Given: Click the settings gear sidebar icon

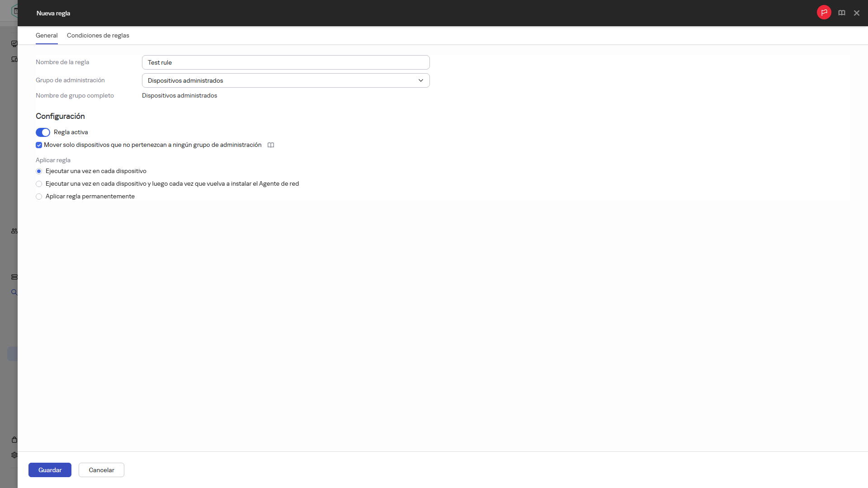Looking at the screenshot, I should point(14,455).
